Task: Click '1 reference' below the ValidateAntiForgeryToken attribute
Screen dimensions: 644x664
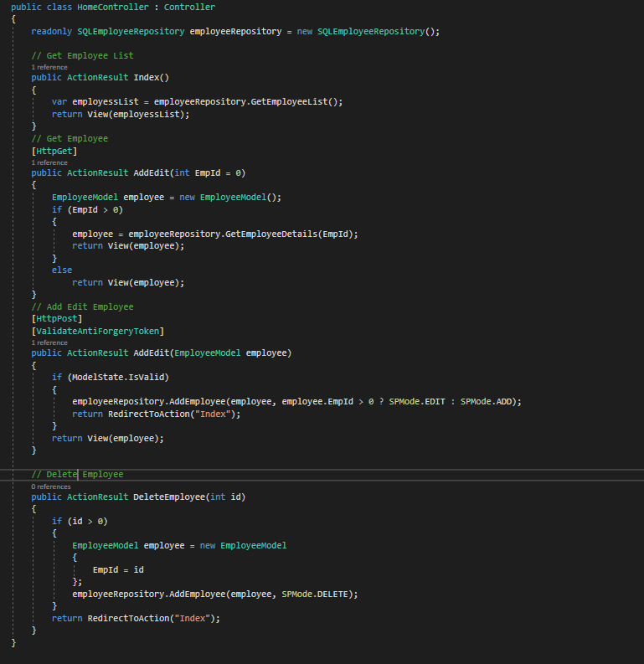Action: pyautogui.click(x=49, y=342)
